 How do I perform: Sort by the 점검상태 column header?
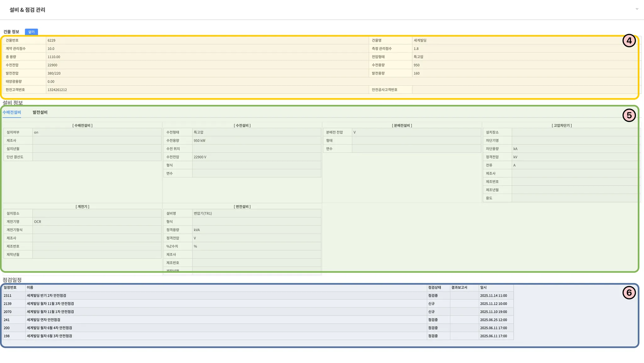click(x=435, y=288)
